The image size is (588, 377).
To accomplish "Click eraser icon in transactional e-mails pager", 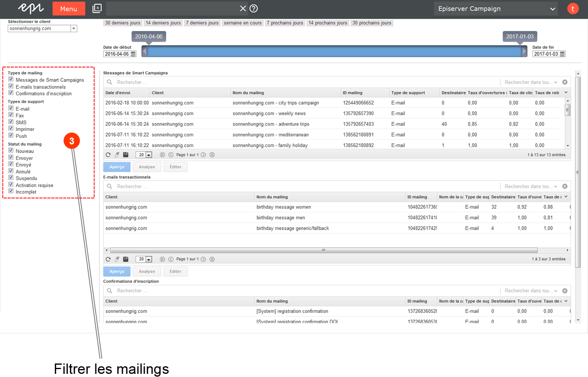I will click(117, 259).
